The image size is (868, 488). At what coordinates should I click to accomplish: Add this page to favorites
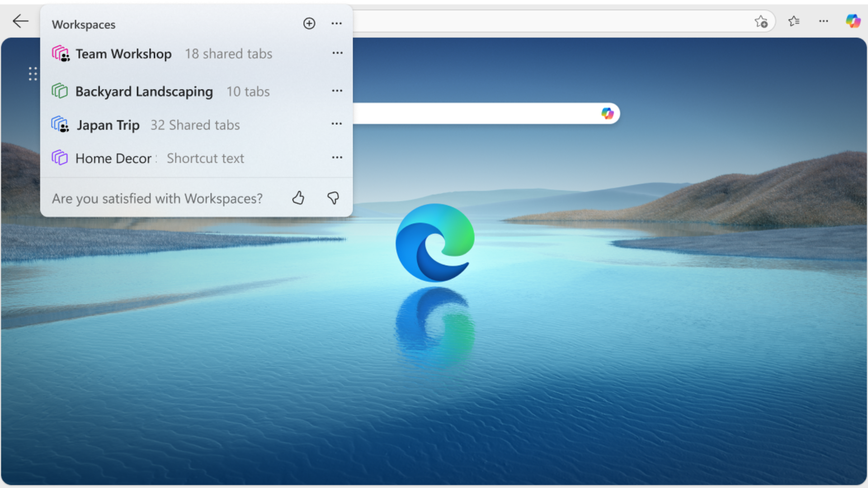coord(761,22)
